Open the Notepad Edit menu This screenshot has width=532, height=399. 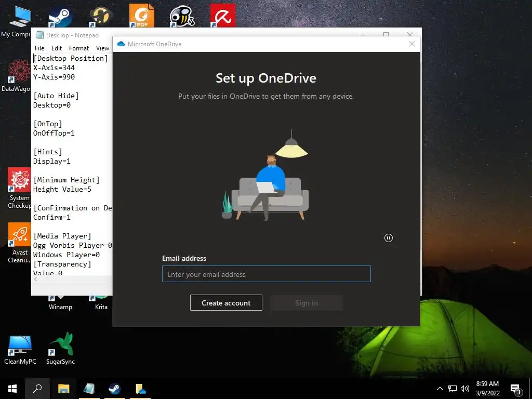click(x=56, y=48)
